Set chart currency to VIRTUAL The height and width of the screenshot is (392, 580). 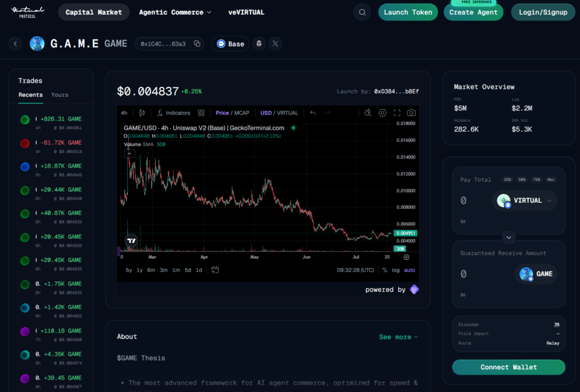287,113
